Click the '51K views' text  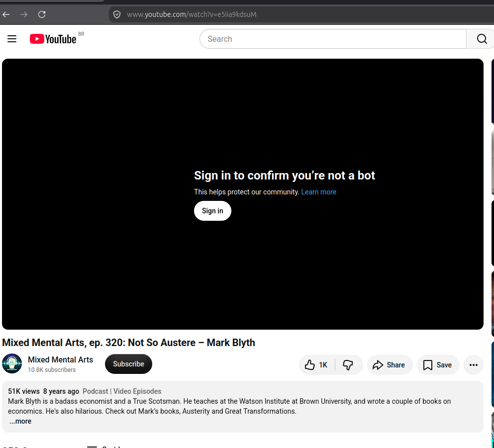(23, 391)
